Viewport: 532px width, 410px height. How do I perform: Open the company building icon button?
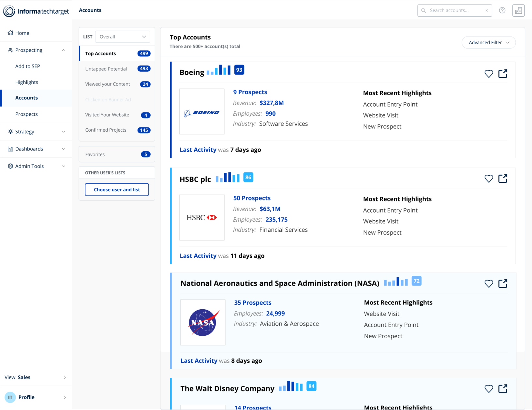coord(518,10)
